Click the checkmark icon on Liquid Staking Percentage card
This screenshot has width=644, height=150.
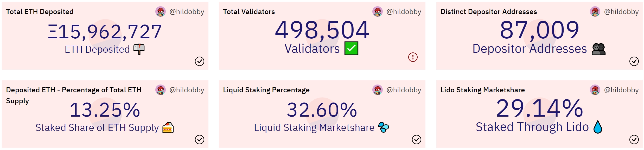coord(417,140)
